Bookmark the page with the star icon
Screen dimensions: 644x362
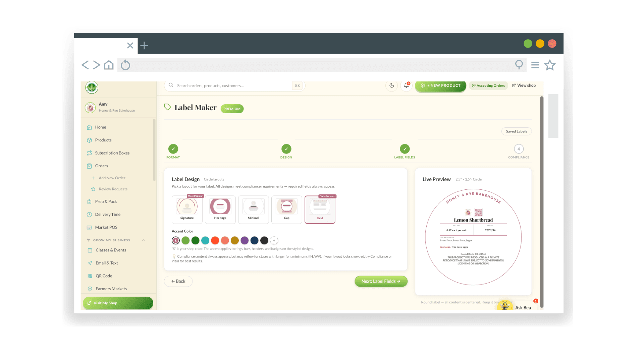pos(550,65)
